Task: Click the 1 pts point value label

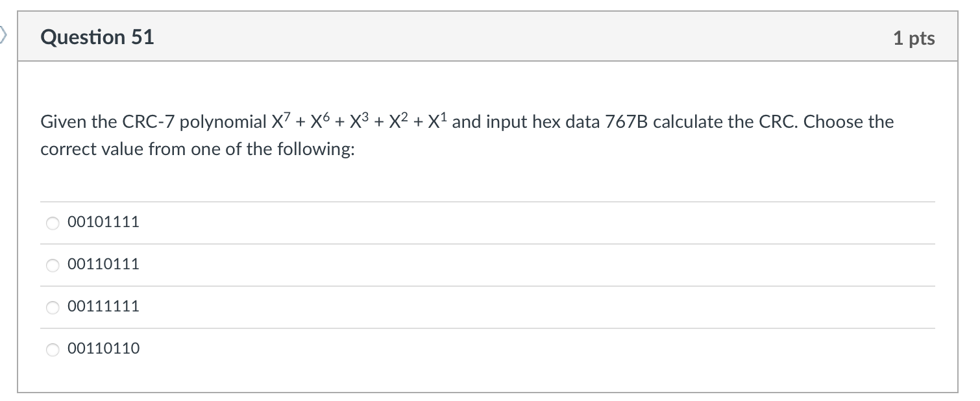Action: click(915, 38)
